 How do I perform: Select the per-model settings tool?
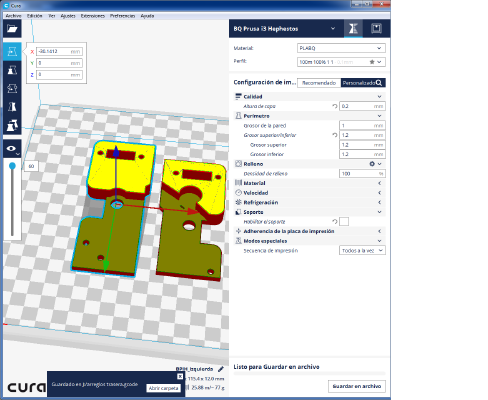(12, 125)
